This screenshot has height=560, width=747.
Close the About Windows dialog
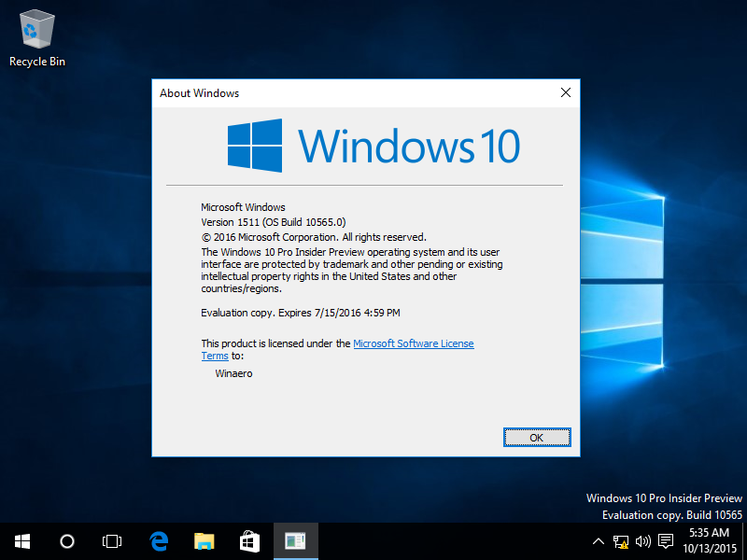[x=566, y=92]
